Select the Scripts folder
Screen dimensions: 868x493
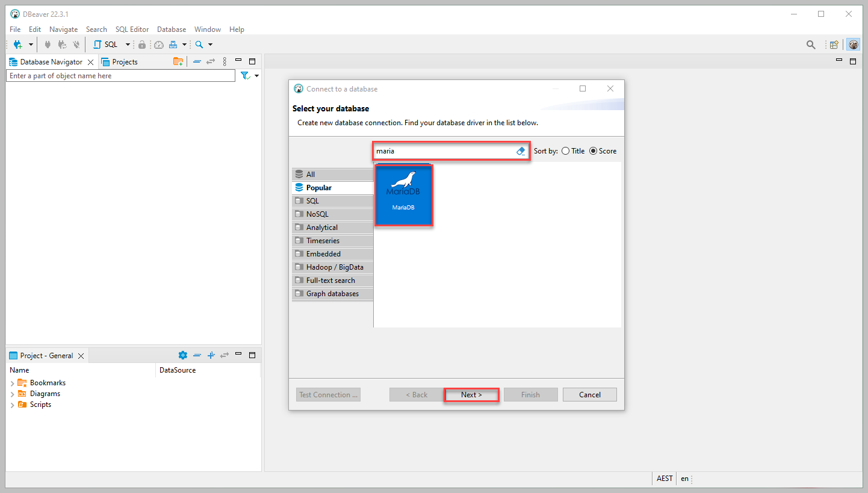coord(40,405)
